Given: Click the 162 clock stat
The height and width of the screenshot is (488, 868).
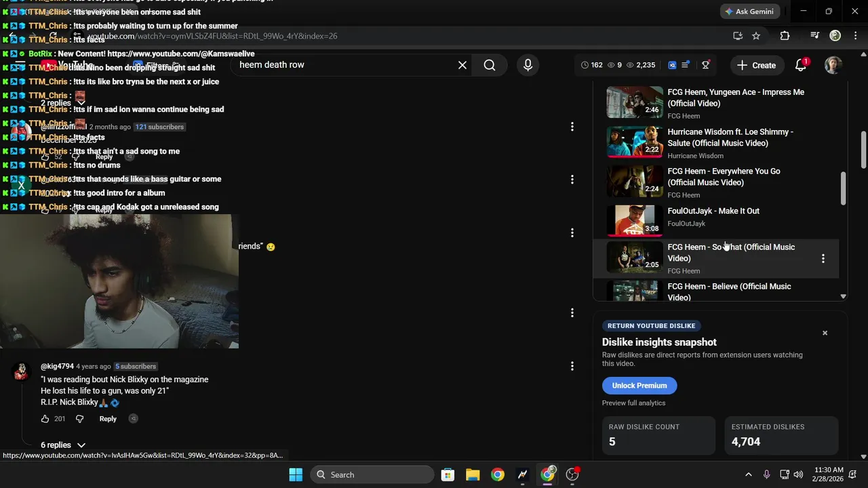Looking at the screenshot, I should [592, 65].
